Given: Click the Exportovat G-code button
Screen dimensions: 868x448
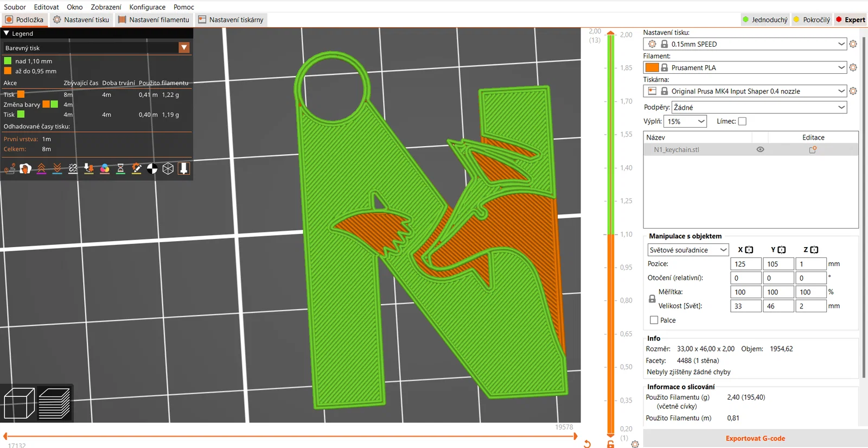Looking at the screenshot, I should (x=755, y=438).
